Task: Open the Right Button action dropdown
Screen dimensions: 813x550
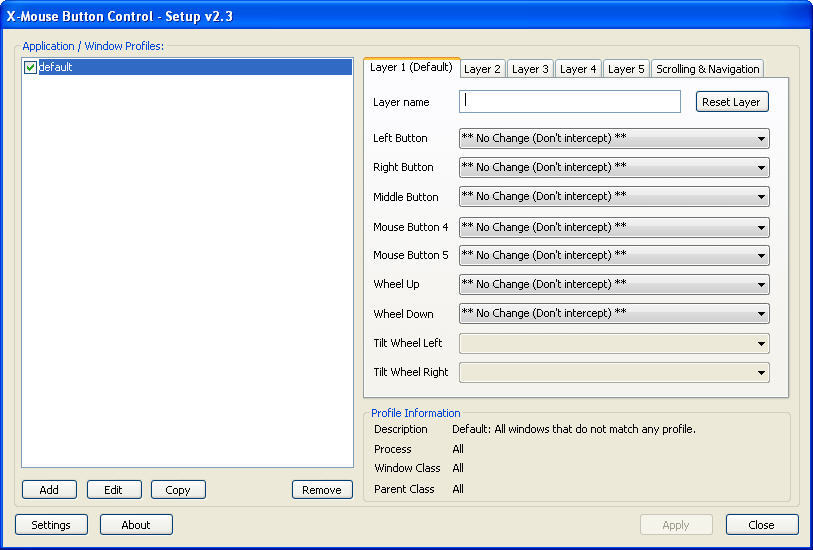Action: click(614, 167)
